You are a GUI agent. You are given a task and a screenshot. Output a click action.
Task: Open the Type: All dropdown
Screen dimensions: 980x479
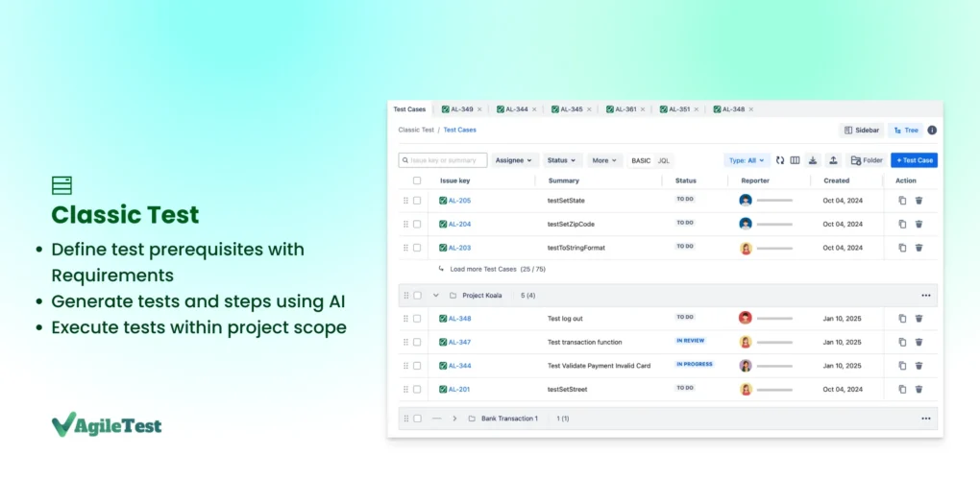coord(747,160)
